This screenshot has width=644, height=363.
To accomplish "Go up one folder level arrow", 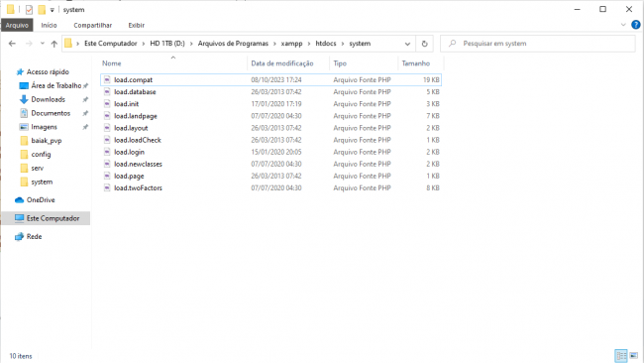I will coord(54,44).
